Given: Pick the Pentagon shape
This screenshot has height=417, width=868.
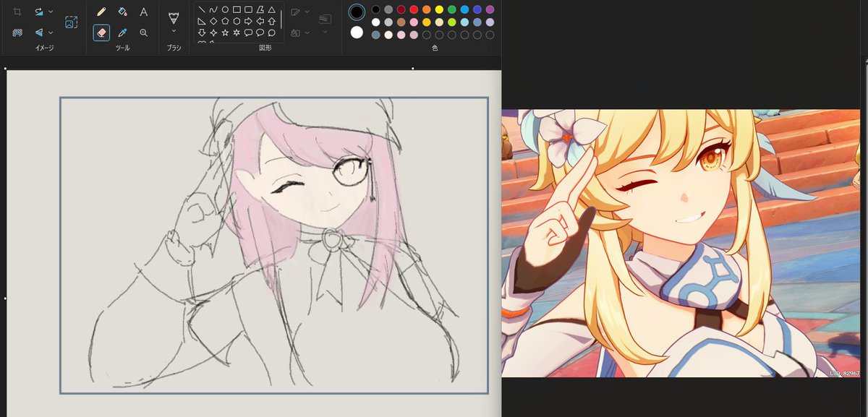Looking at the screenshot, I should [225, 22].
